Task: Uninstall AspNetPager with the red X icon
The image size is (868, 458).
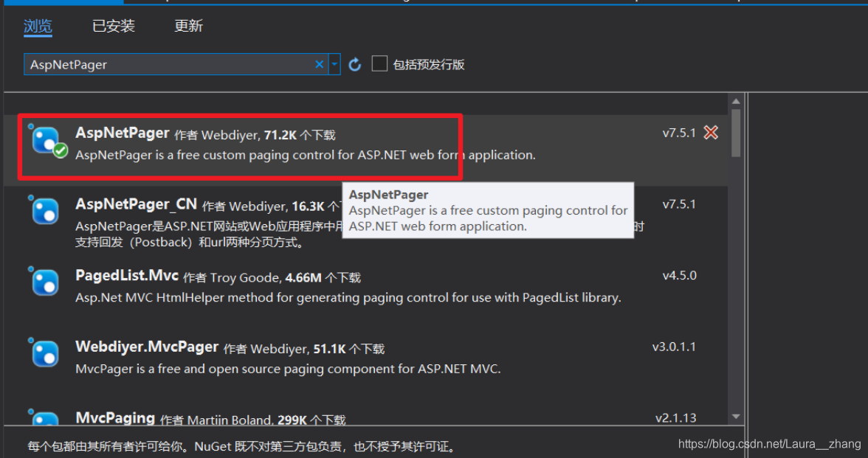Action: 711,132
